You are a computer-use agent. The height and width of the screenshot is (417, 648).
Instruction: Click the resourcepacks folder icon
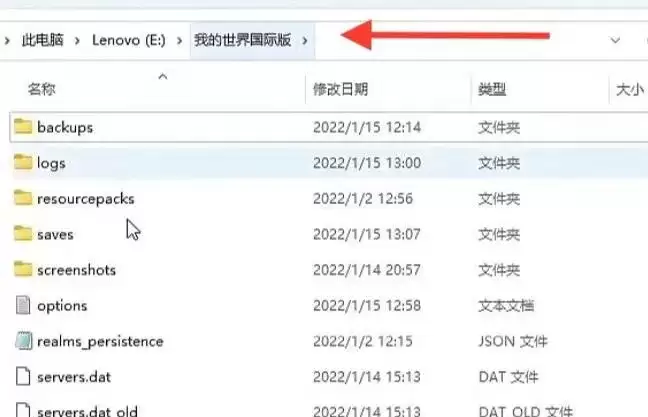[x=23, y=198]
